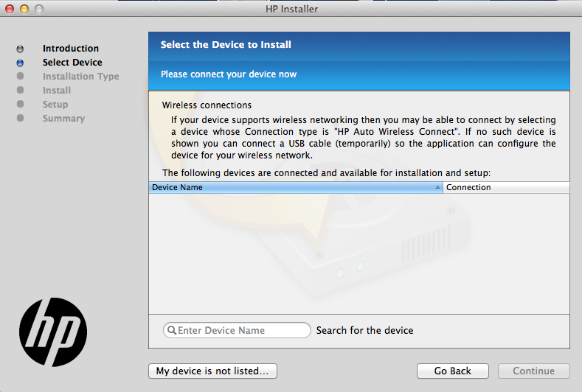Select the Introduction step in sidebar
The width and height of the screenshot is (582, 392).
point(71,48)
